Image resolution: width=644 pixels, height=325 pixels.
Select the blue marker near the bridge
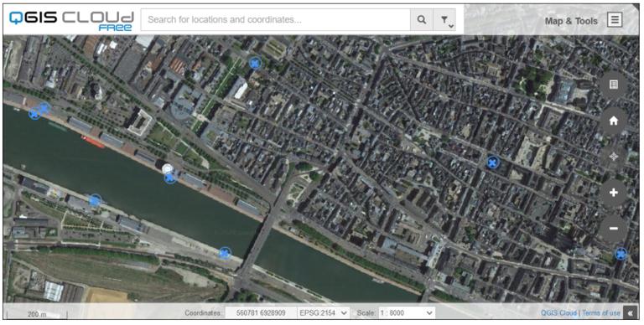[224, 253]
